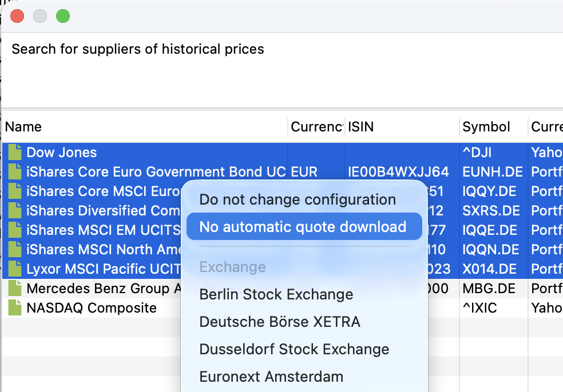This screenshot has width=563, height=392.
Task: Click the iShares Core Euro Government Bond icon
Action: pos(15,172)
